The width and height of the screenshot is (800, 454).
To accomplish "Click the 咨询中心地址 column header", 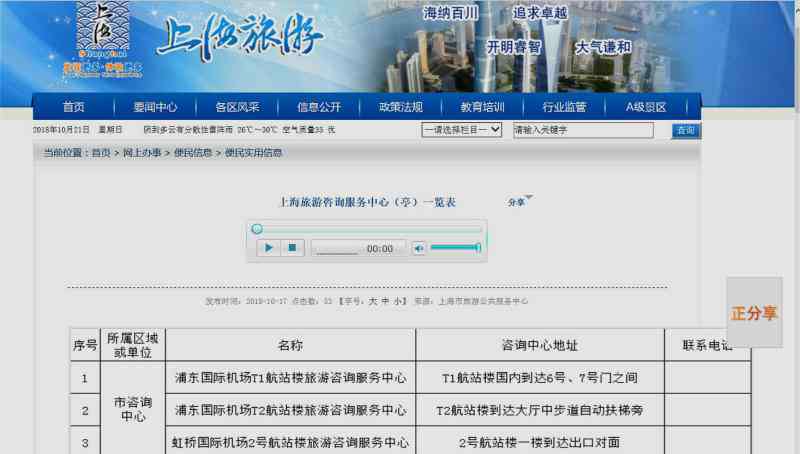I will [540, 345].
